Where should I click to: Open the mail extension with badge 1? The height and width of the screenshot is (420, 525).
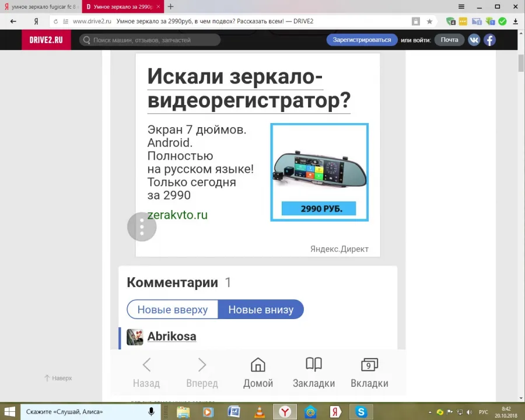pyautogui.click(x=477, y=22)
